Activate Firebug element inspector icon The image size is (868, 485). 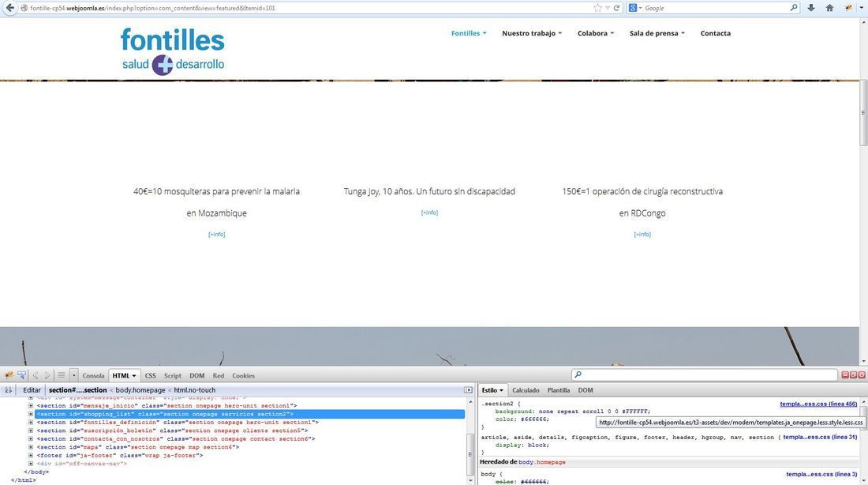21,375
